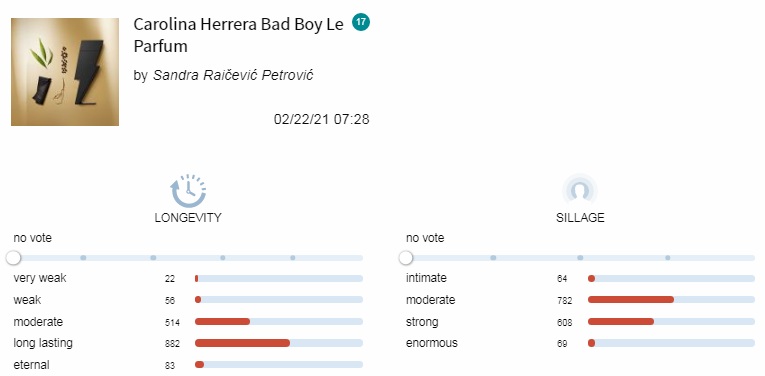Click the longevity clock icon

coord(188,191)
